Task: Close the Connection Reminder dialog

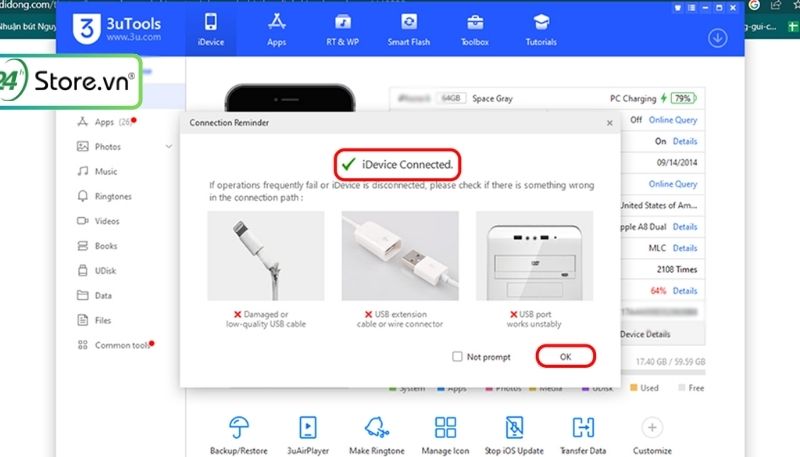Action: [x=610, y=123]
